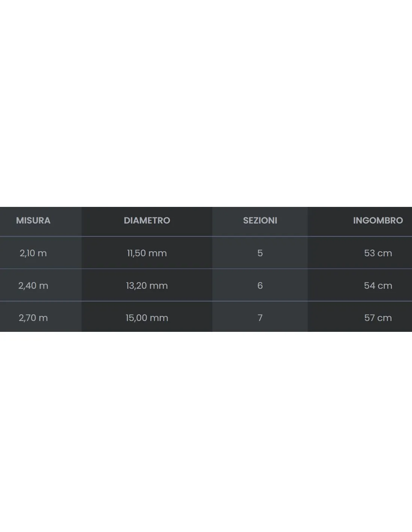Click the 13,20 mm diameter value
The width and height of the screenshot is (412, 532).
coord(147,285)
